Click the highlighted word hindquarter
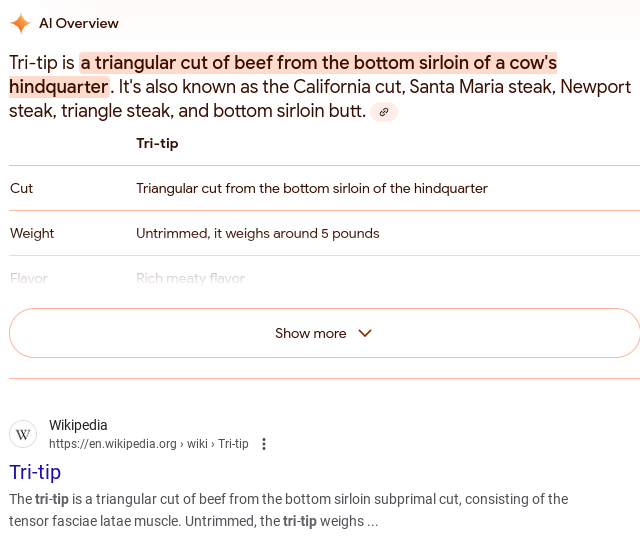The height and width of the screenshot is (549, 640). [59, 87]
